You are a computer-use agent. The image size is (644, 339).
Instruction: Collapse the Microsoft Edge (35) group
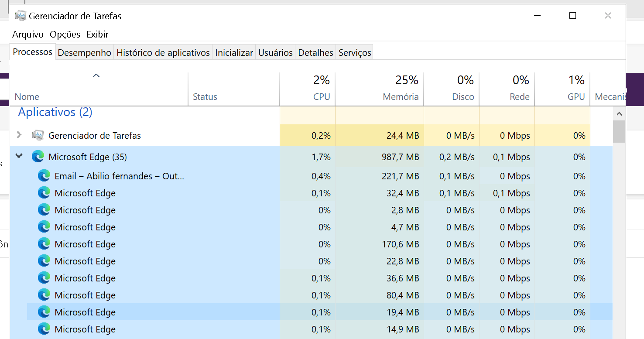tap(19, 156)
